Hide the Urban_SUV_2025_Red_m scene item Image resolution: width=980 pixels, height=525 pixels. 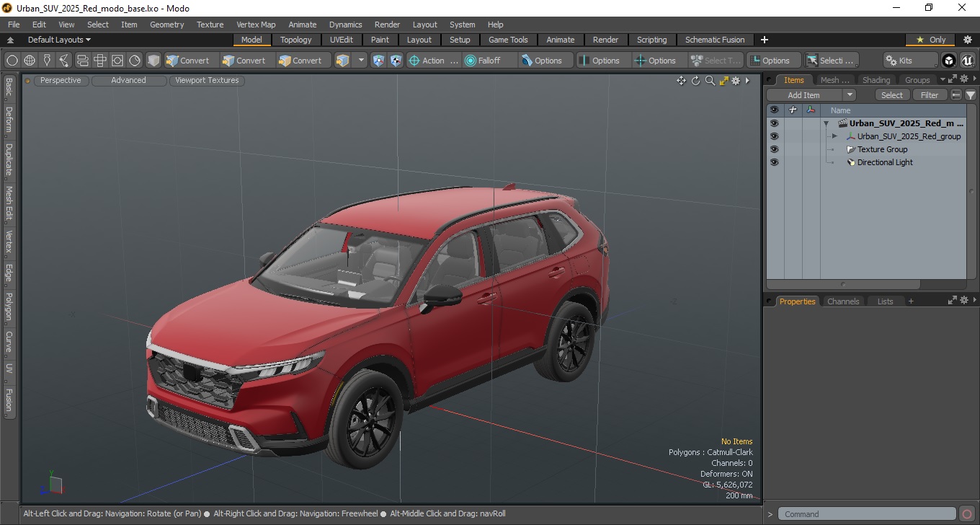(775, 123)
